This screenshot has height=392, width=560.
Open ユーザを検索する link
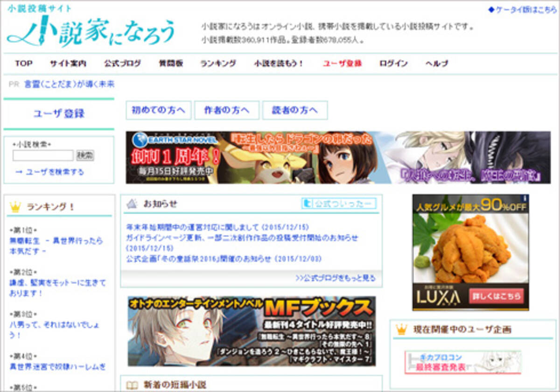point(55,172)
